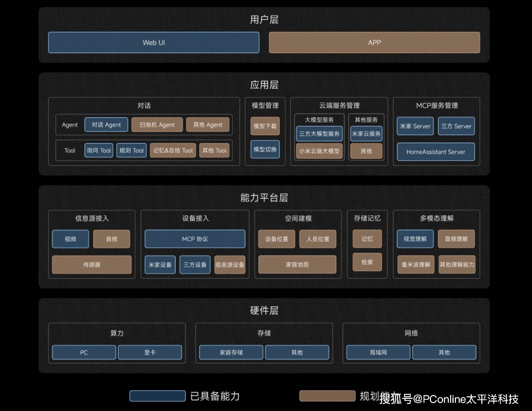This screenshot has height=411, width=532.
Task: Select the 显卡 box under 算力
Action: pyautogui.click(x=150, y=353)
